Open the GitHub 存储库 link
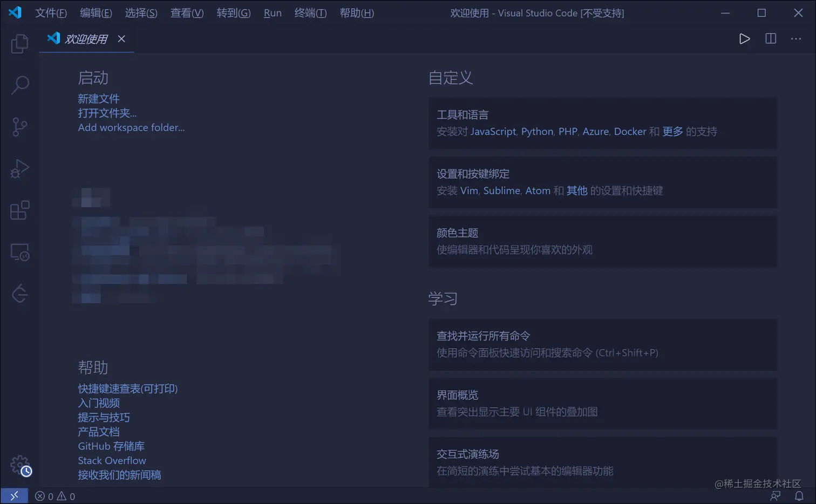 coord(111,446)
